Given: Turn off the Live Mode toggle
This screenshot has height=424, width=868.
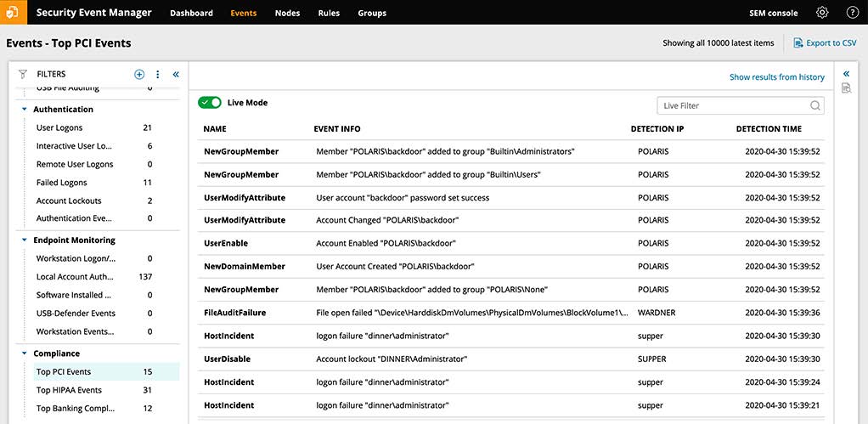Looking at the screenshot, I should [209, 103].
